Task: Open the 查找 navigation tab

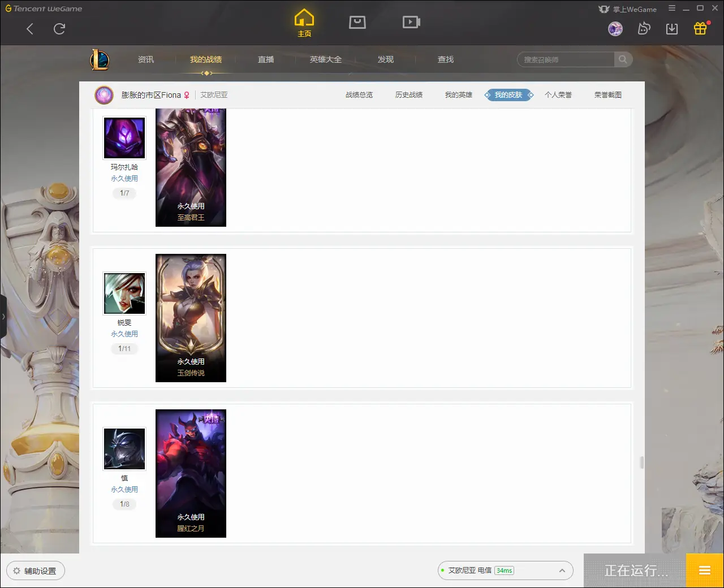Action: pos(446,59)
